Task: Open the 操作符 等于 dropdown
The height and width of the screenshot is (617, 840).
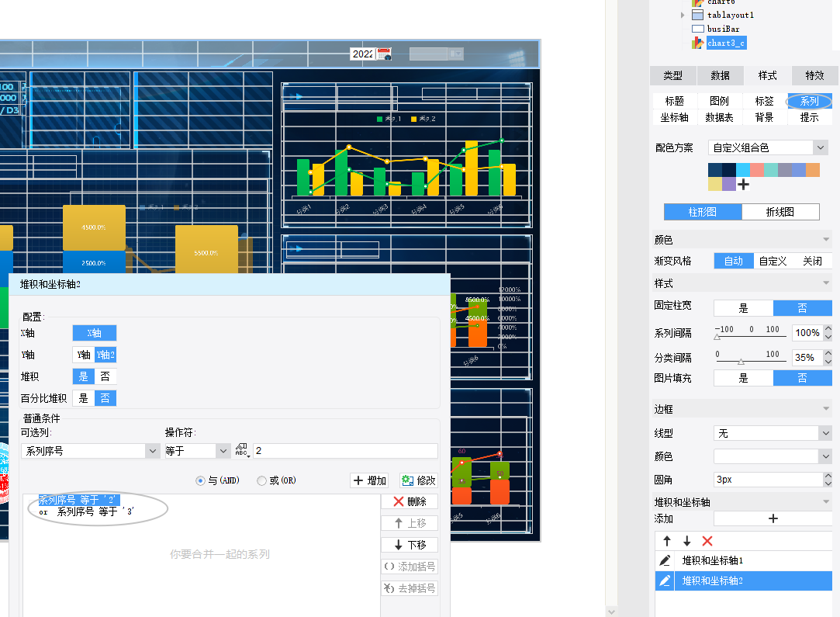Action: click(223, 451)
